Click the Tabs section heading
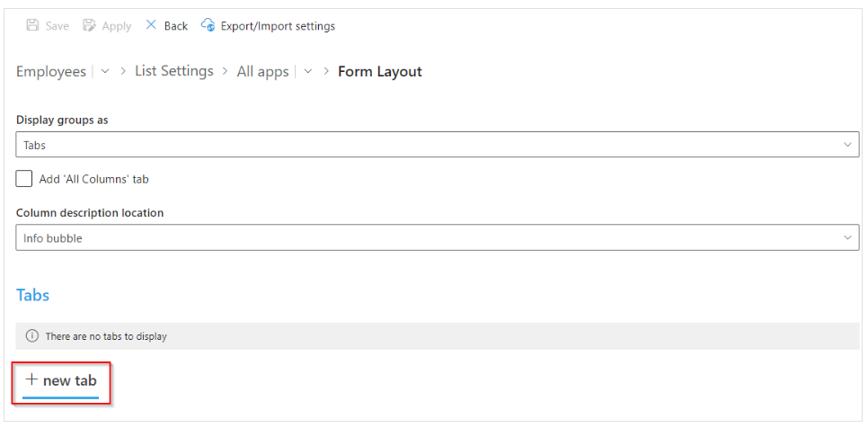Viewport: 868px width, 428px height. tap(32, 295)
